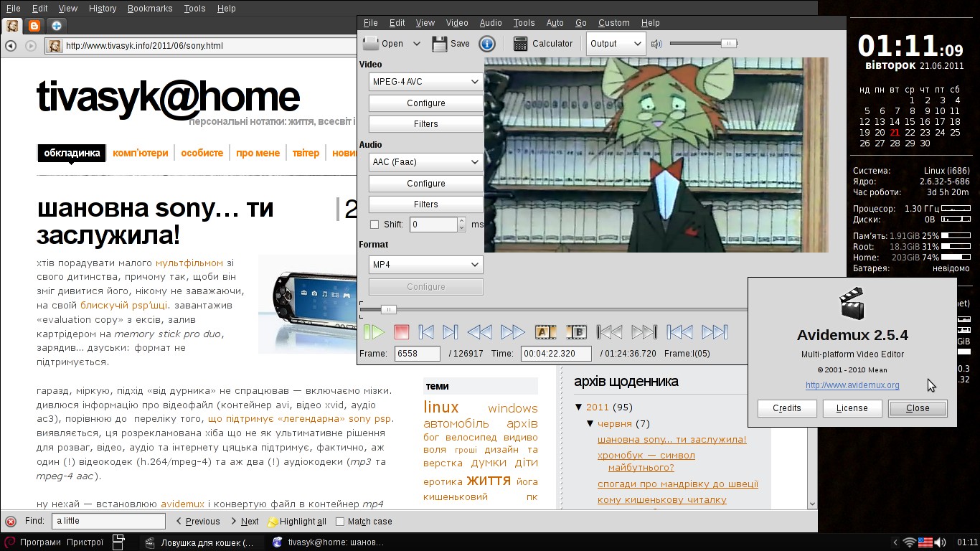Open the Calculator tool in Avidemux
Viewport: 980px width, 551px height.
tap(543, 44)
